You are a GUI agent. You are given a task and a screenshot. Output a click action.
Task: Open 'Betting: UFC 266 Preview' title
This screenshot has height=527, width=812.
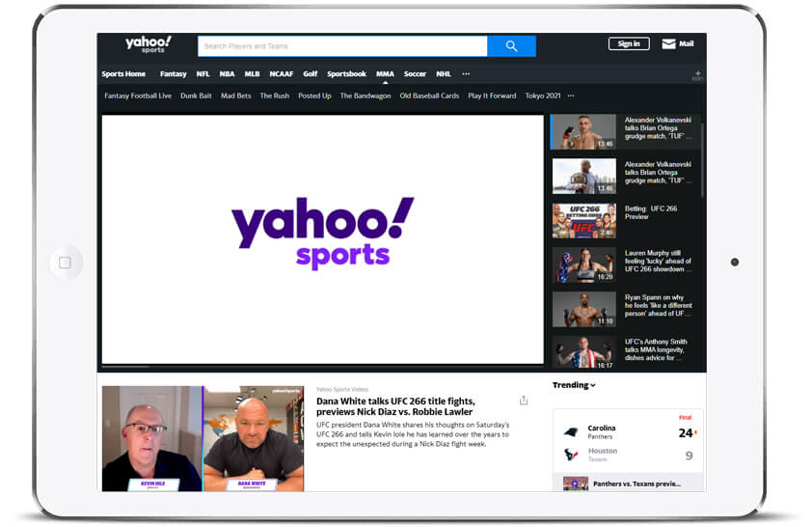651,212
